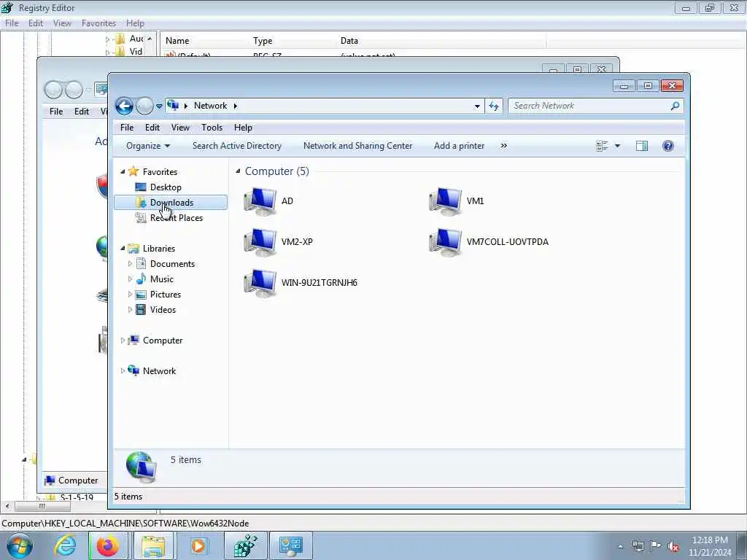Click the network tray icon
Viewport: 747px width, 560px height.
(638, 546)
